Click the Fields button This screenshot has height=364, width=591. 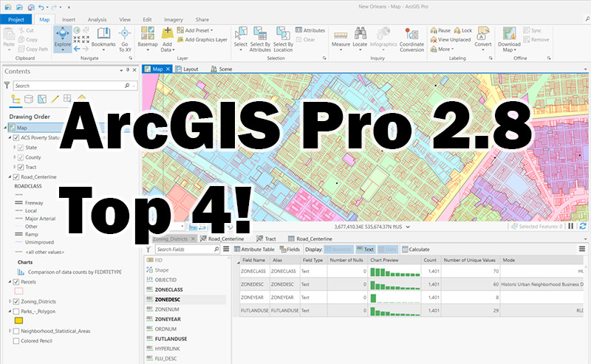pyautogui.click(x=290, y=250)
